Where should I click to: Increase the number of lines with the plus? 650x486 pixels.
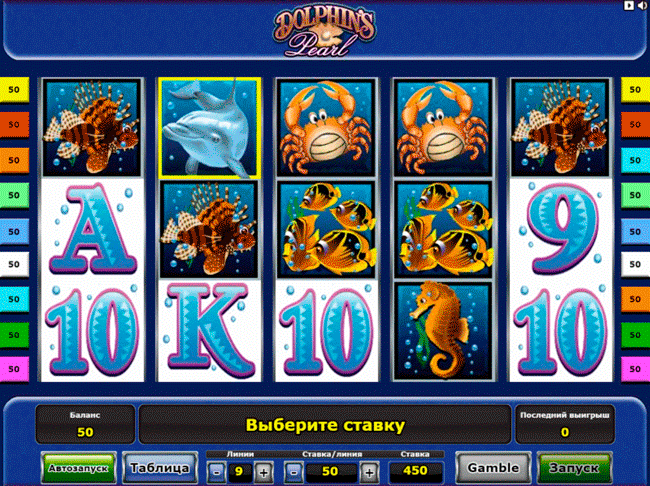[x=264, y=472]
